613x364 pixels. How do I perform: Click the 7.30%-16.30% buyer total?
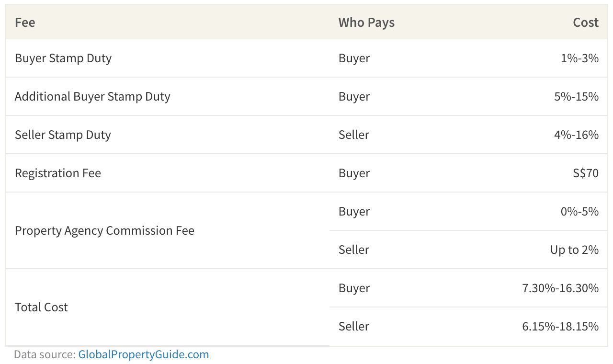click(x=560, y=288)
